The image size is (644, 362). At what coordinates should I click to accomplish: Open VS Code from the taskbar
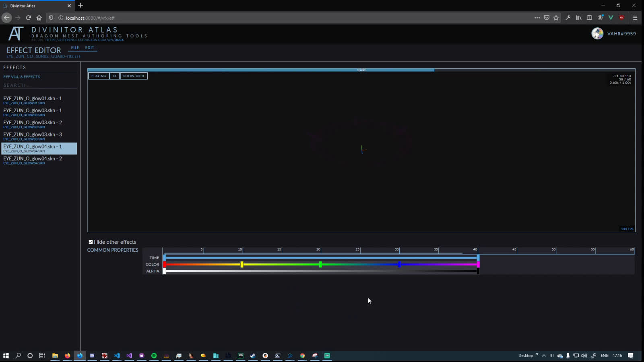pyautogui.click(x=117, y=356)
